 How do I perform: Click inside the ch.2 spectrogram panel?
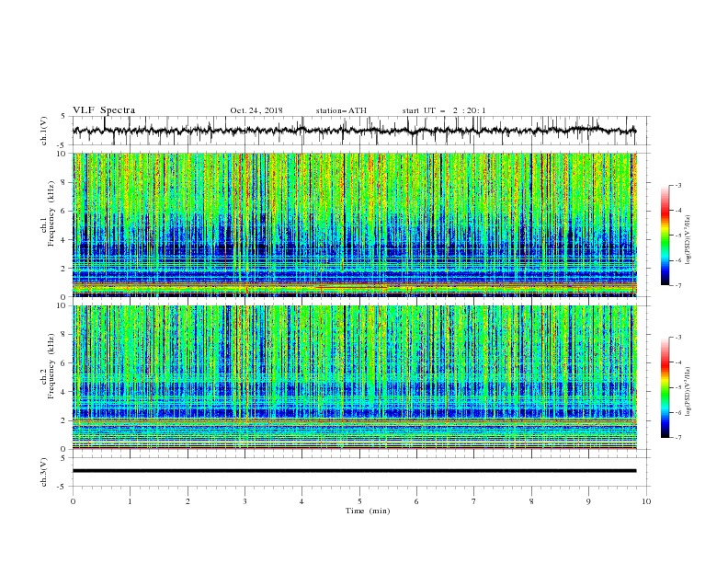click(x=354, y=377)
